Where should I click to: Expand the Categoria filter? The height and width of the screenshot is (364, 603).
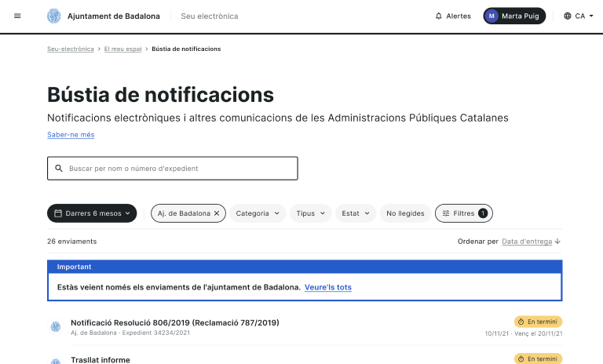click(x=258, y=213)
